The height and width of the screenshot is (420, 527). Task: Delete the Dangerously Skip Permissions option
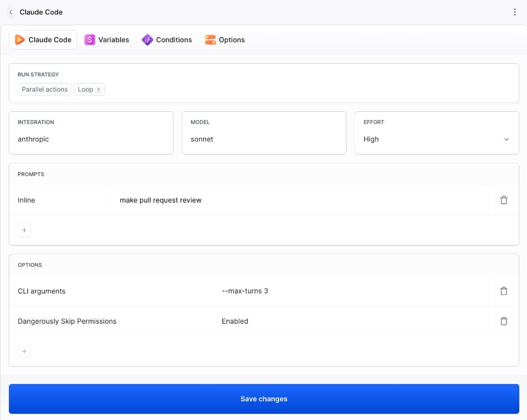point(503,322)
